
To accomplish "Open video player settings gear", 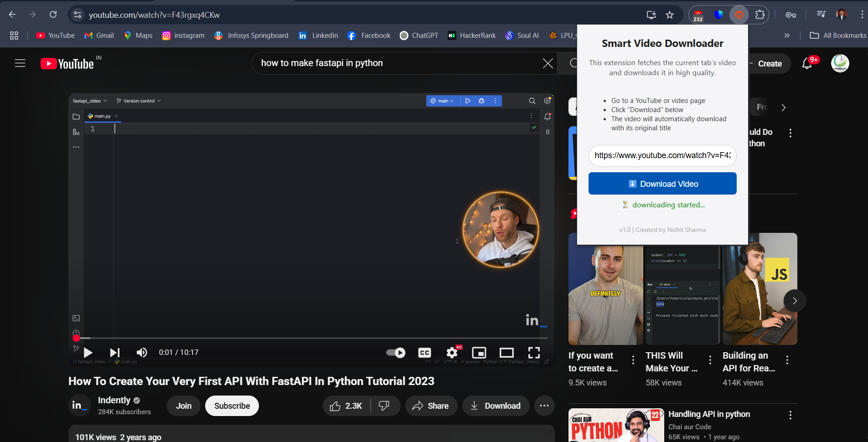I will pos(452,353).
